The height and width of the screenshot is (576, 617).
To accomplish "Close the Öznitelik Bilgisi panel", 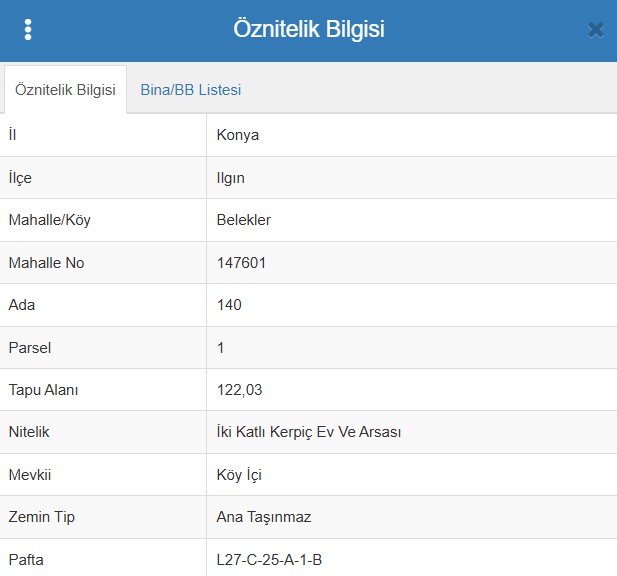I will coord(595,30).
